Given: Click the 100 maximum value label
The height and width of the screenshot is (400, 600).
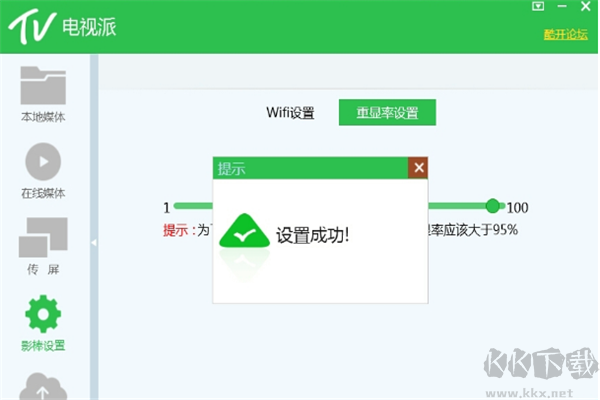Looking at the screenshot, I should click(x=517, y=207).
